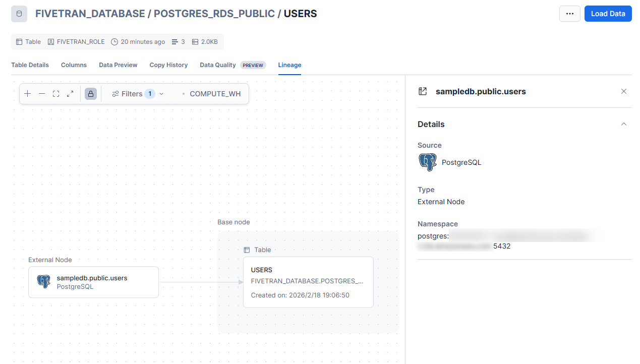Viewport: 640px width, 364px height.
Task: Click the PostgreSQL elephant icon in Details
Action: point(428,162)
